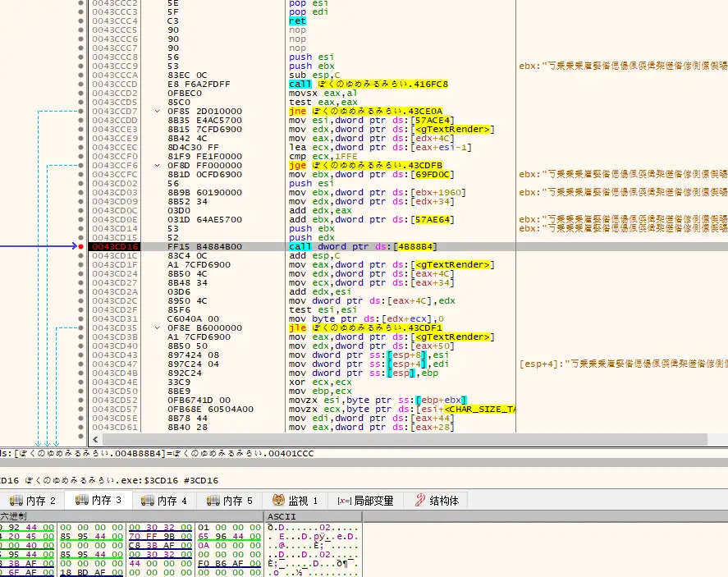Screen dimensions: 728x577
Task: Toggle breakpoint bullet at address 0043CCCD
Action: click(80, 84)
